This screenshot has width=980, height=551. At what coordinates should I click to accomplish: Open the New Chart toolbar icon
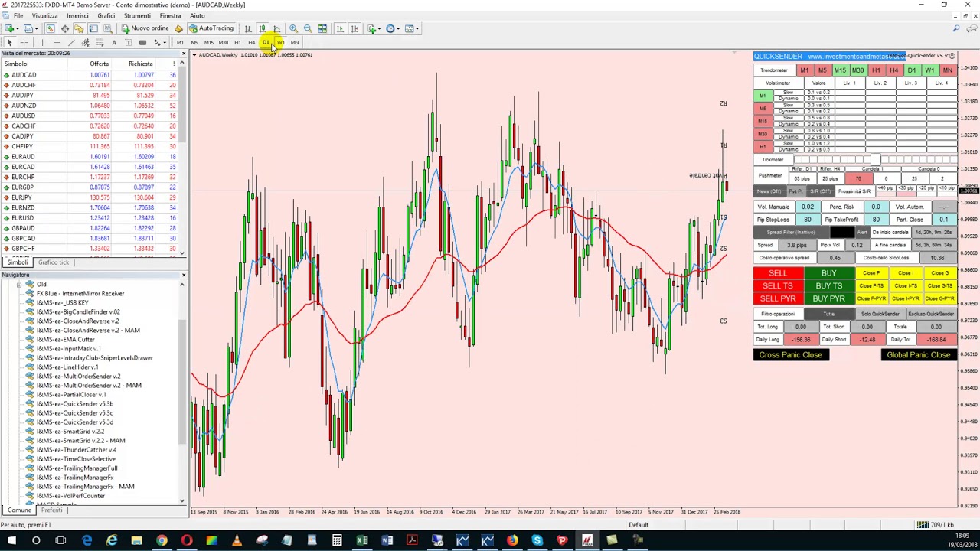coord(9,28)
